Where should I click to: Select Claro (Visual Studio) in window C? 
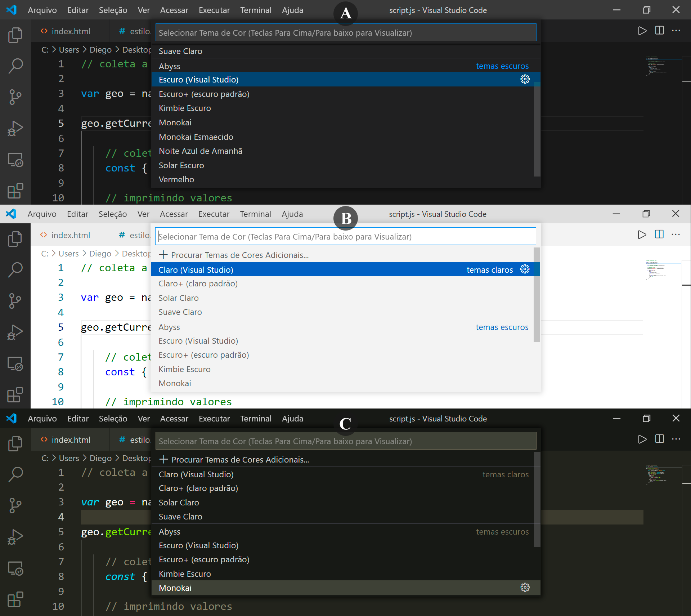point(346,474)
